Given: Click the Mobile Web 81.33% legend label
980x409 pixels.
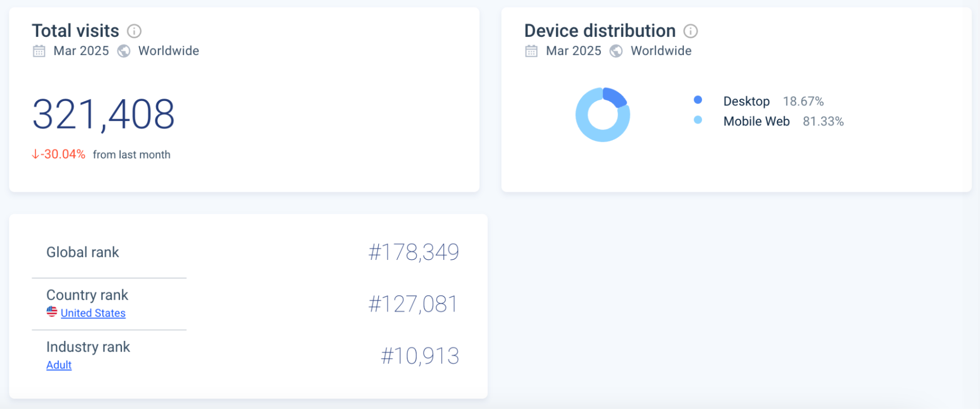Looking at the screenshot, I should [756, 121].
